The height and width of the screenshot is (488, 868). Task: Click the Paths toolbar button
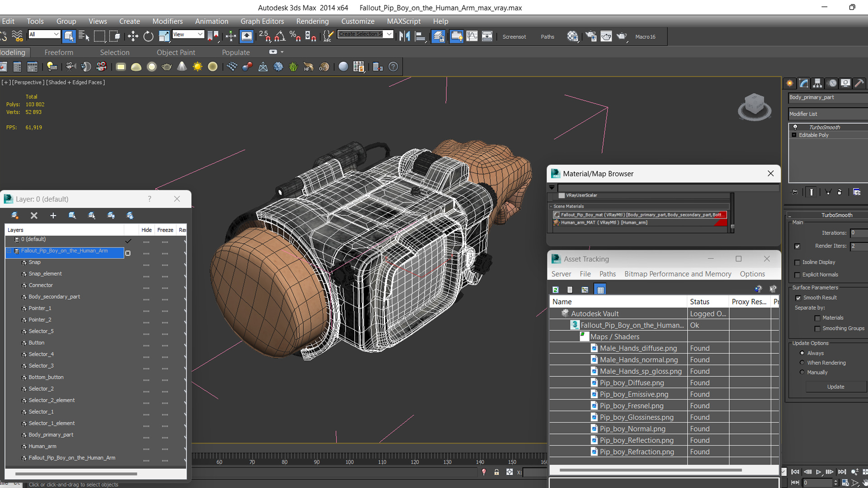(x=547, y=37)
